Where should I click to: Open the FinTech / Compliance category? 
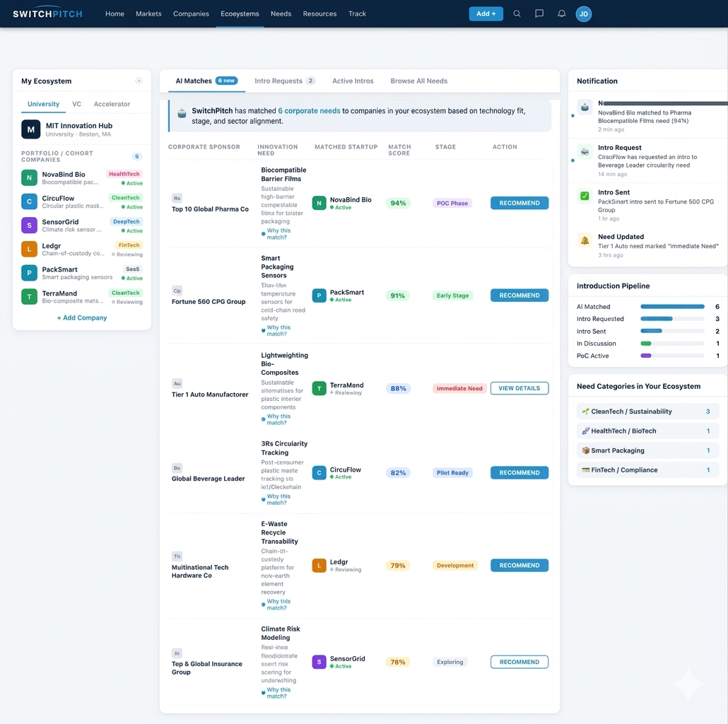(x=647, y=470)
